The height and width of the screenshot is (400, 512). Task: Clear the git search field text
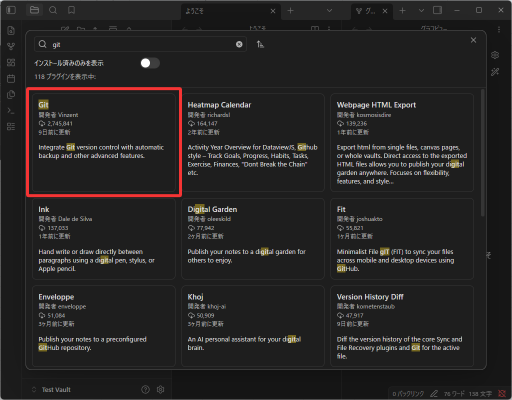pos(239,44)
